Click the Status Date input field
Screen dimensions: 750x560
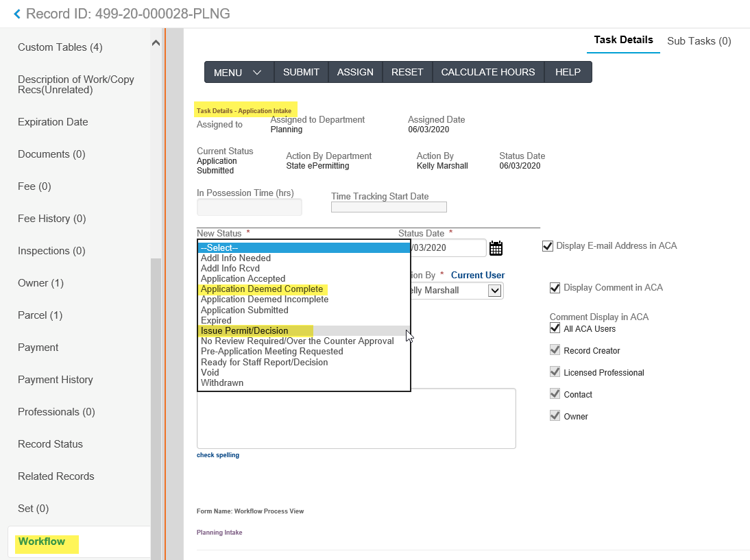[448, 247]
